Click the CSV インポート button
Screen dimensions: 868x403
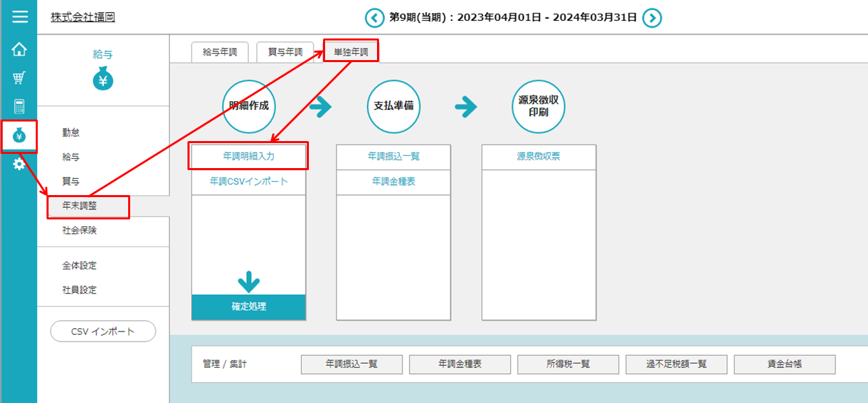(x=103, y=331)
